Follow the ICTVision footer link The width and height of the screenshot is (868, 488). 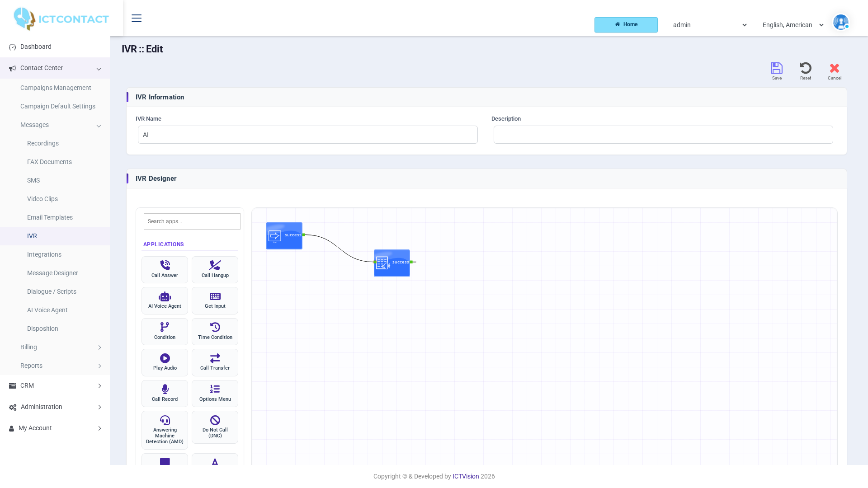(465, 476)
